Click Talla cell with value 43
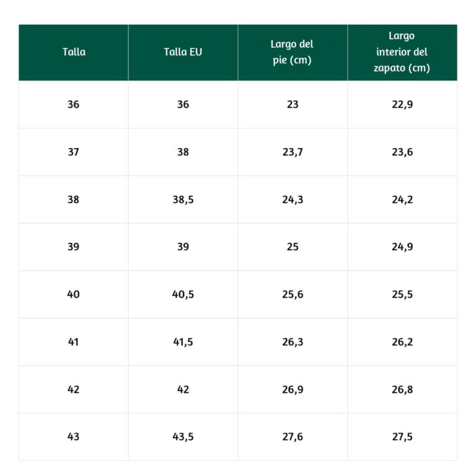Screen dimensions: 476x476 [74, 437]
